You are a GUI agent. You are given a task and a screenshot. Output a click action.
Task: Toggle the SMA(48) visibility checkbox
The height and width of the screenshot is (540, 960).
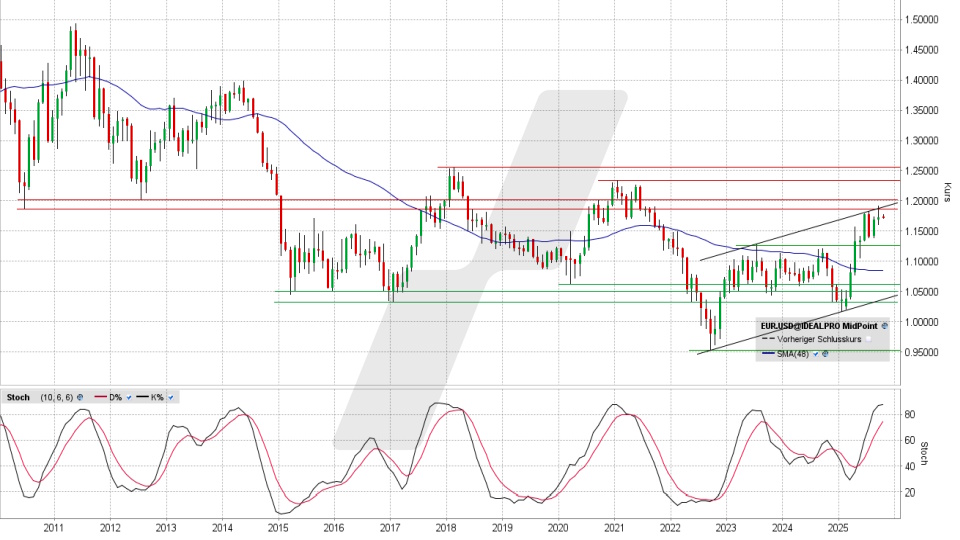[x=816, y=354]
